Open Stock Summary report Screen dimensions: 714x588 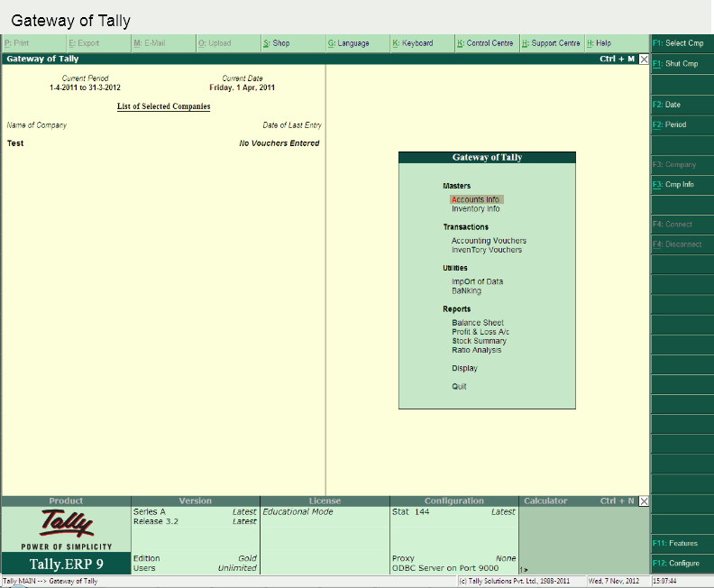479,341
